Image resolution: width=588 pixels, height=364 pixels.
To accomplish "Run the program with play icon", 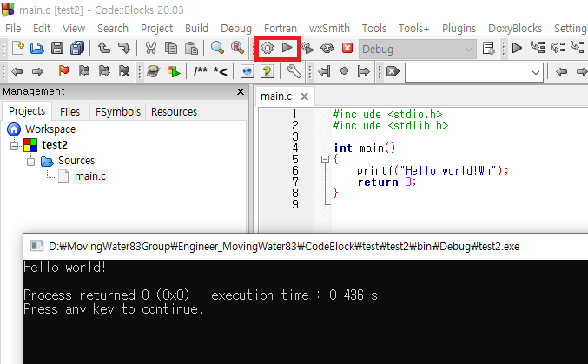I will [x=287, y=48].
